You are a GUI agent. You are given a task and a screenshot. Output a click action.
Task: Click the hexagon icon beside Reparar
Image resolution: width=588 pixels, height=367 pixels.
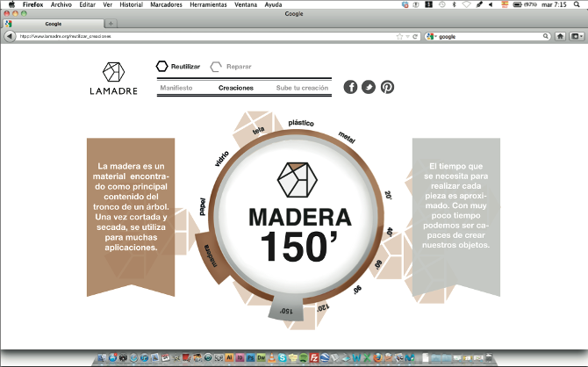[x=216, y=67]
